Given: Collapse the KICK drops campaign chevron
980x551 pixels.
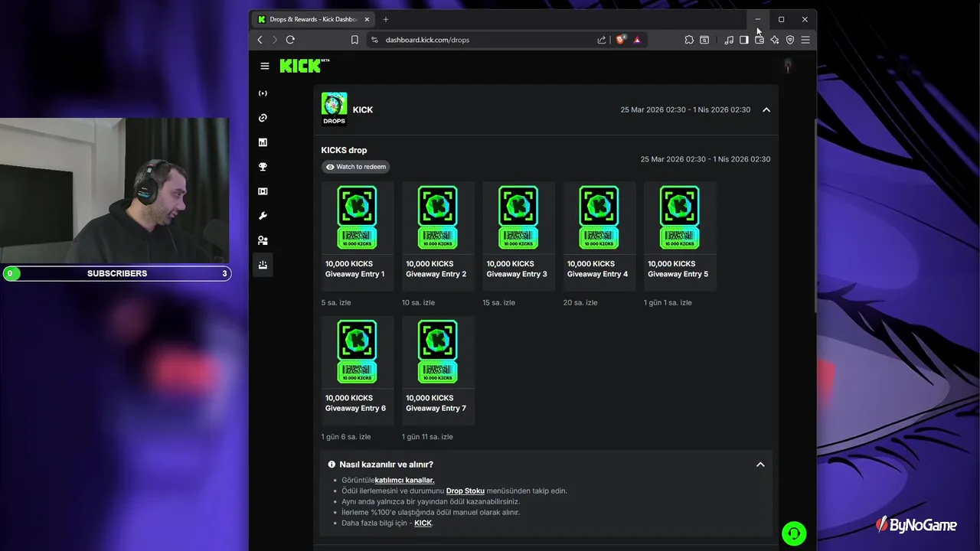Looking at the screenshot, I should pyautogui.click(x=766, y=109).
